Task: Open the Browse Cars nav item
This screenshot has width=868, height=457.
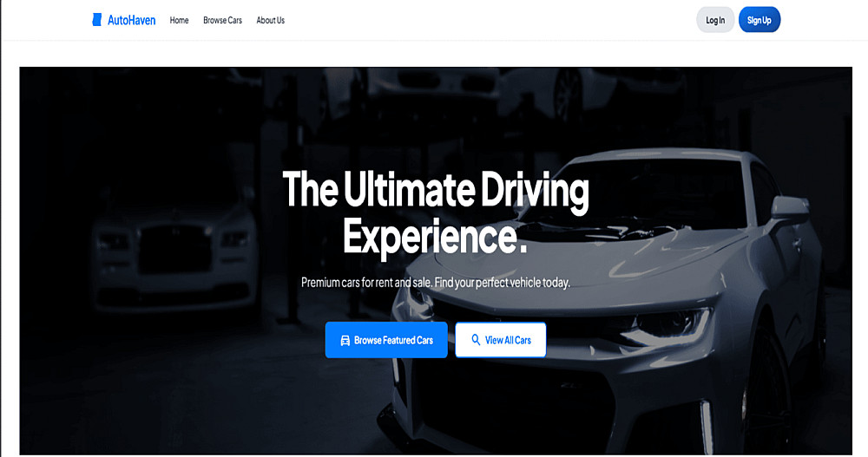Action: pos(222,21)
